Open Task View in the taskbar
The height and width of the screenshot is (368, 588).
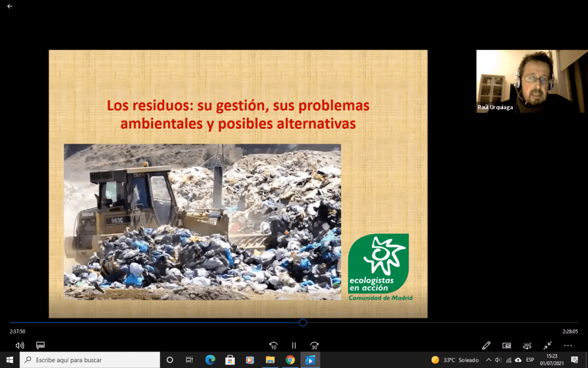(x=189, y=360)
